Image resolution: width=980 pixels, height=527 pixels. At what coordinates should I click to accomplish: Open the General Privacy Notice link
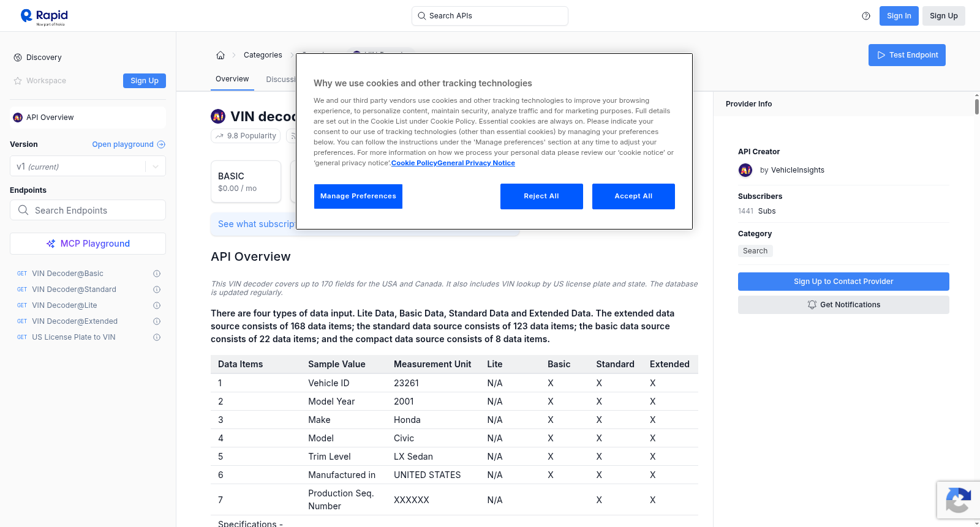click(x=476, y=163)
